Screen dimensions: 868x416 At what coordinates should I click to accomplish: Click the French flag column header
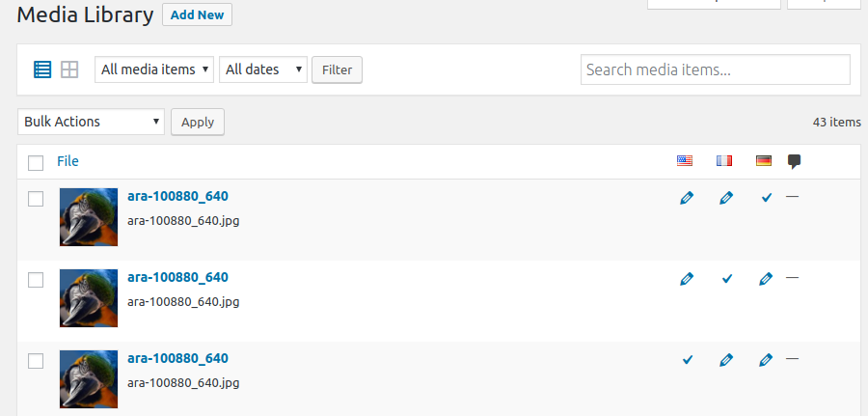point(724,160)
